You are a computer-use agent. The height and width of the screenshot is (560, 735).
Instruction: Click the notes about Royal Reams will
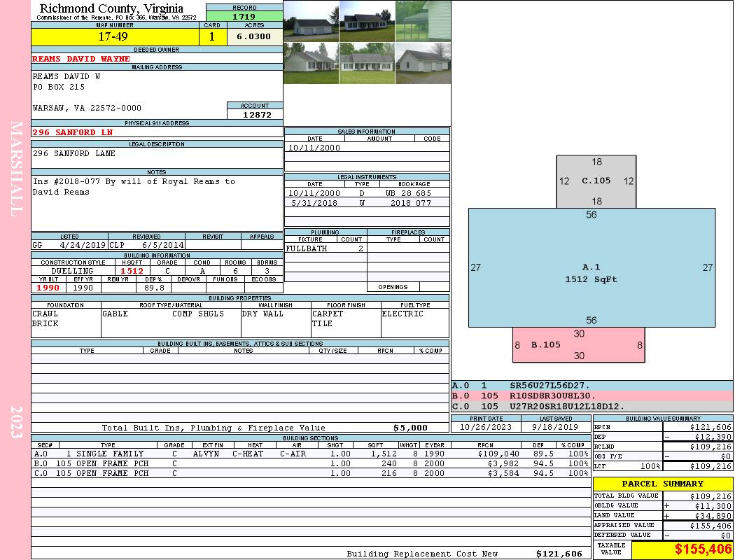click(x=134, y=186)
